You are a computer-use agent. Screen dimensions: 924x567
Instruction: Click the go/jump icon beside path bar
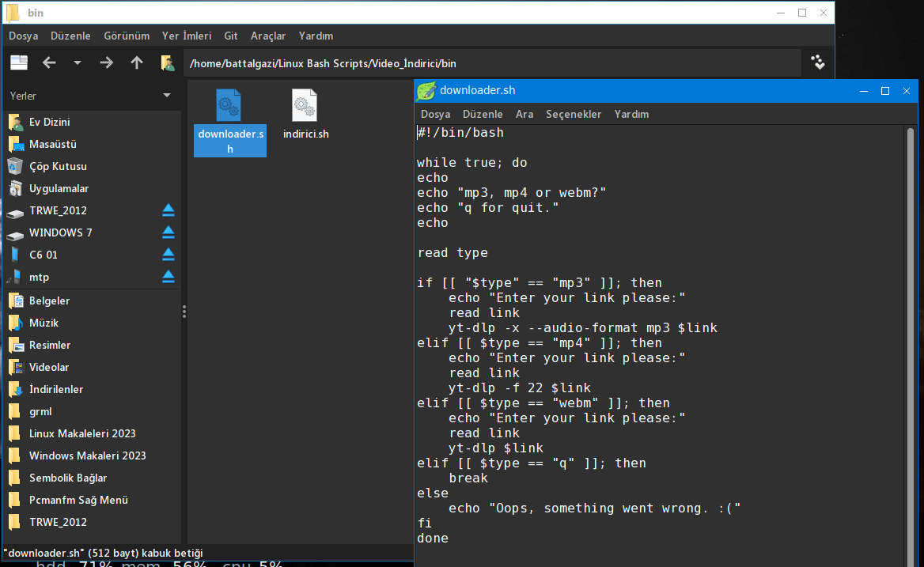coord(818,62)
